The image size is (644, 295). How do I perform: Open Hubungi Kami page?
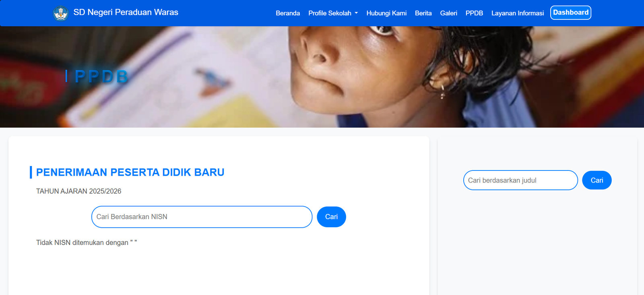pos(386,13)
